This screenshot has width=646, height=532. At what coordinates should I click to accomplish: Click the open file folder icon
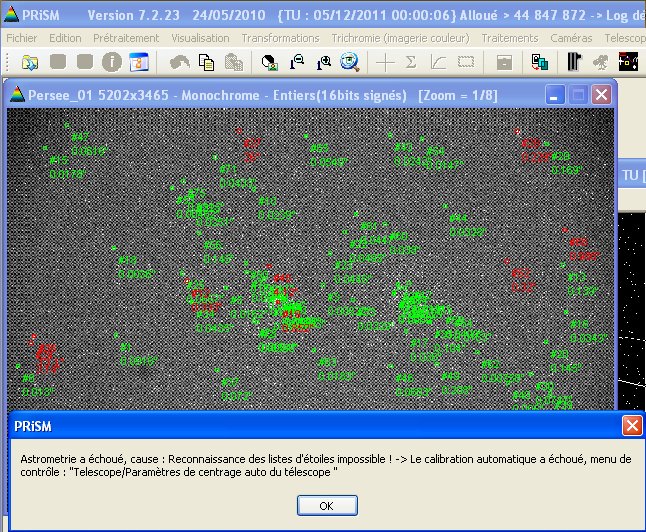point(30,61)
